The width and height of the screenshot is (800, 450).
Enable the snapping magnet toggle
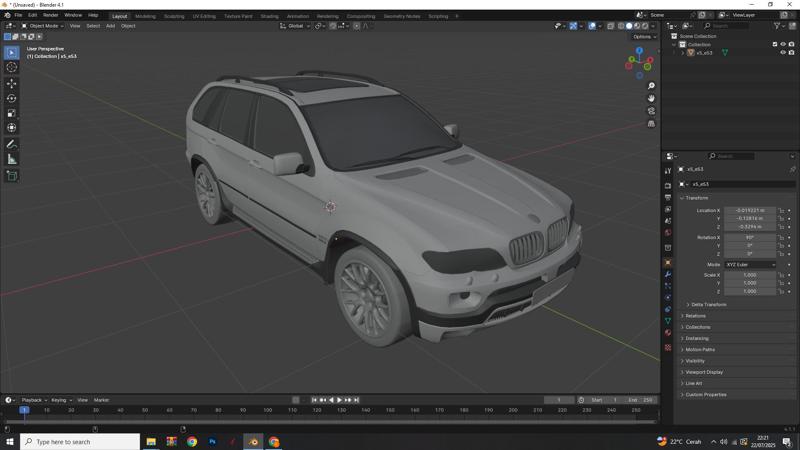coord(333,26)
